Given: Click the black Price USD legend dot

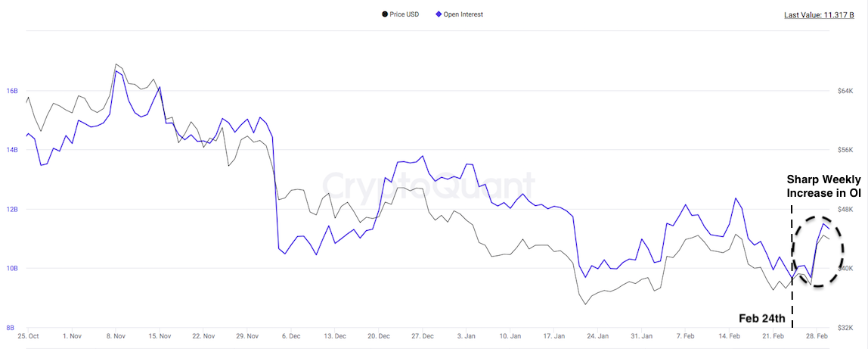Looking at the screenshot, I should click(385, 14).
